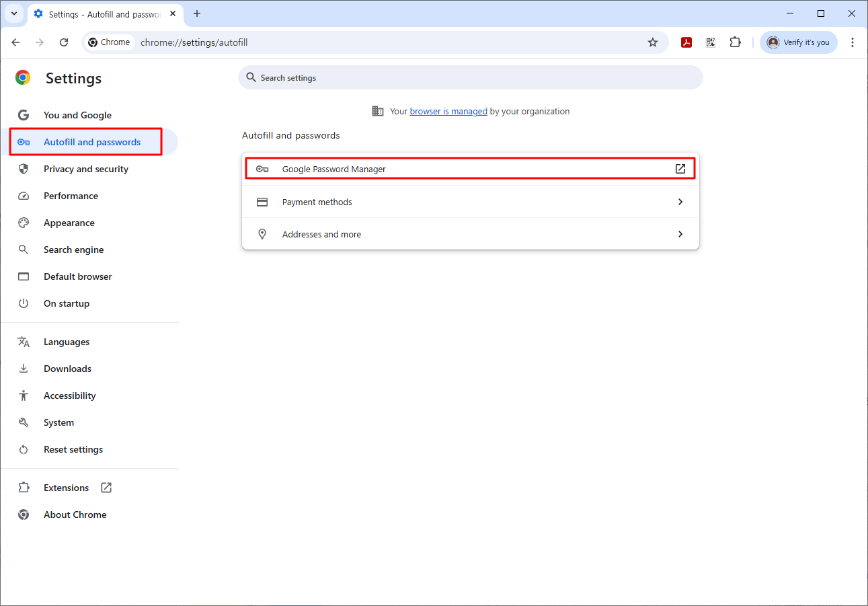Viewport: 868px width, 606px height.
Task: Click the translate Languages icon
Action: point(24,342)
